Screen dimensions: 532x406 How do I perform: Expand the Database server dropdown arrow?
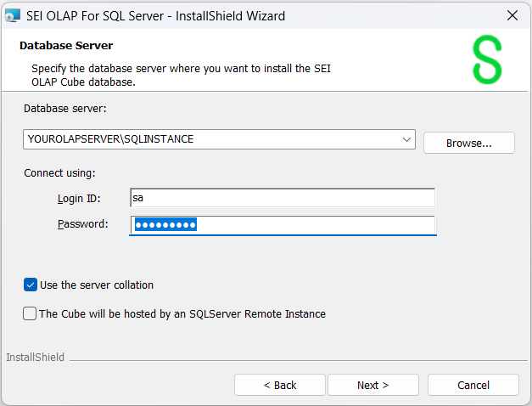406,139
